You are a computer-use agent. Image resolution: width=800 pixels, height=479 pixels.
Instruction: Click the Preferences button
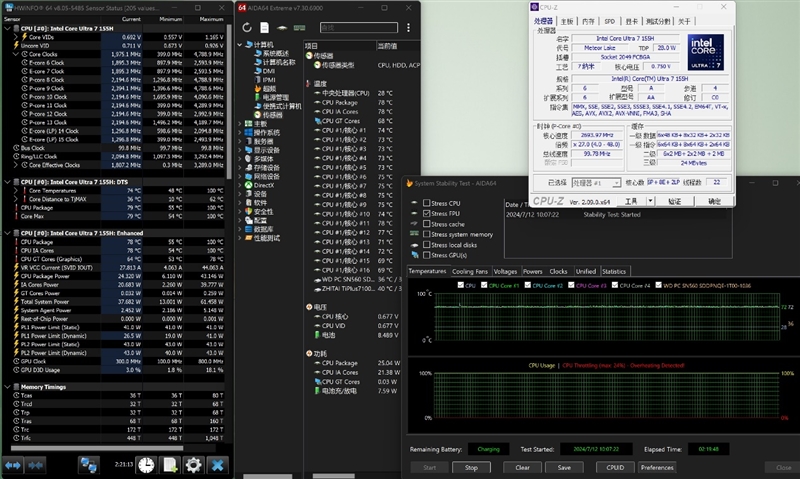click(657, 467)
